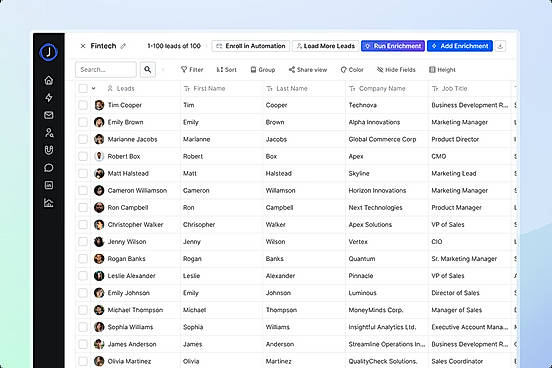This screenshot has height=368, width=552.
Task: Click Jenny Wilson's avatar
Action: click(x=99, y=242)
